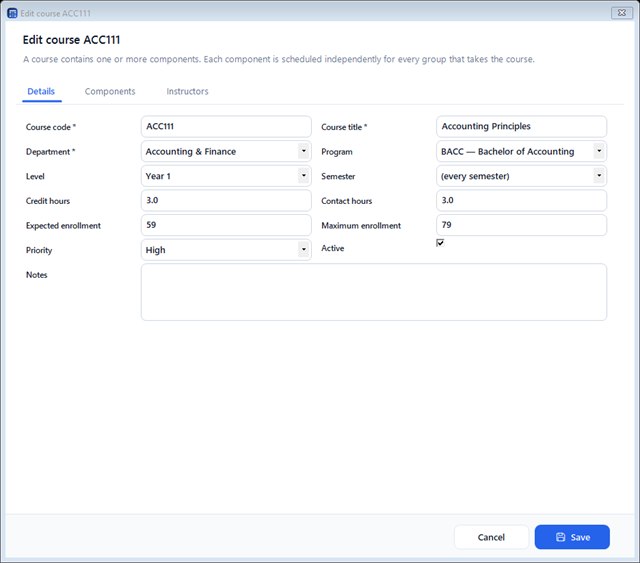Click the Cancel button

(491, 537)
